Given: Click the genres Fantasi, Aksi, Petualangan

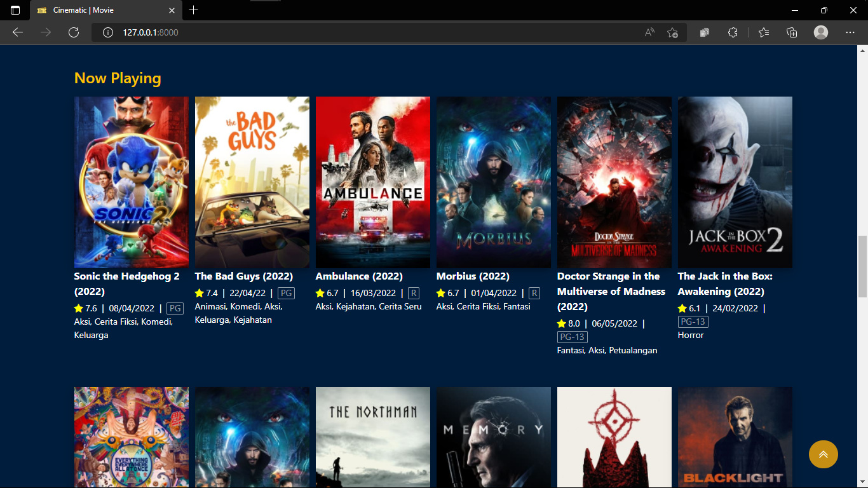Looking at the screenshot, I should point(607,350).
